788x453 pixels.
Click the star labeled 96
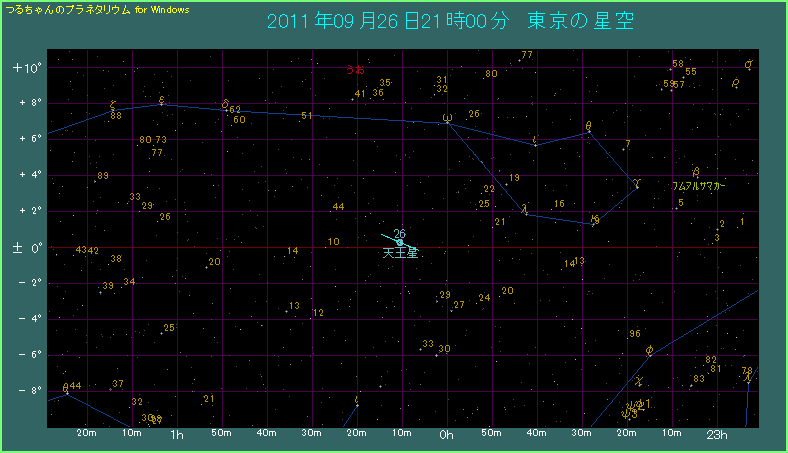[634, 334]
